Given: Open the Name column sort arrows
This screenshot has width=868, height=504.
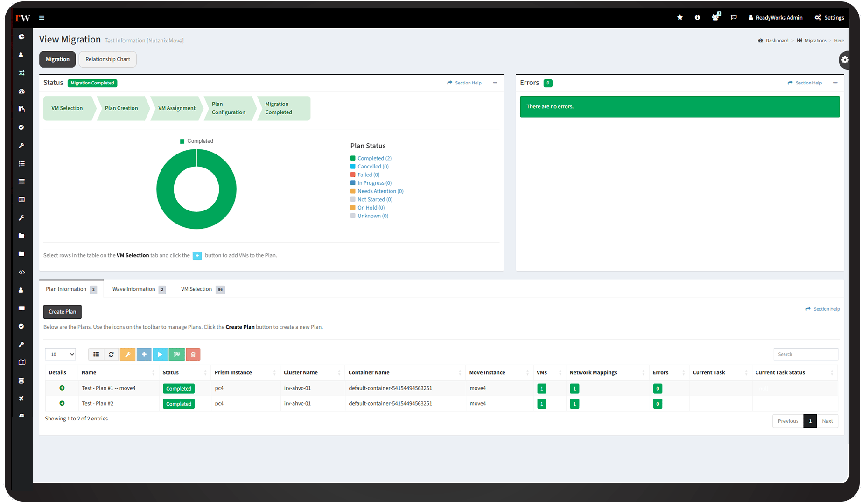Looking at the screenshot, I should pos(153,372).
